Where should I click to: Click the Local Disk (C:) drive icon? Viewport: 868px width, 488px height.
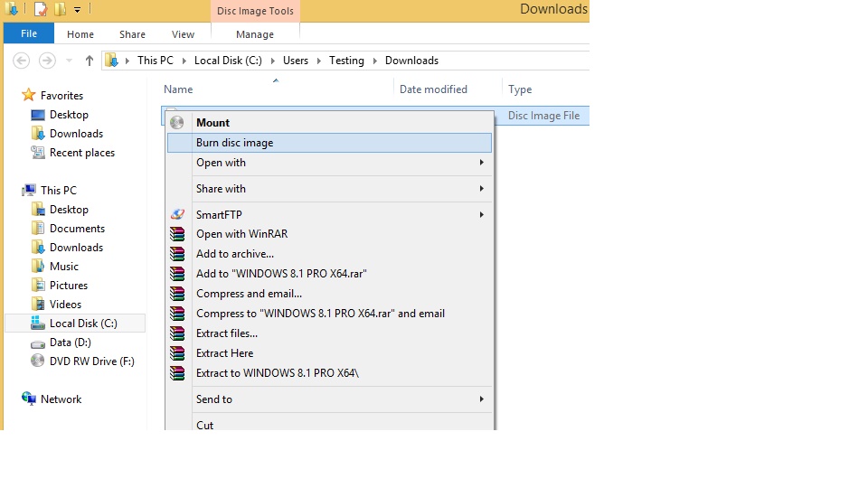click(38, 323)
